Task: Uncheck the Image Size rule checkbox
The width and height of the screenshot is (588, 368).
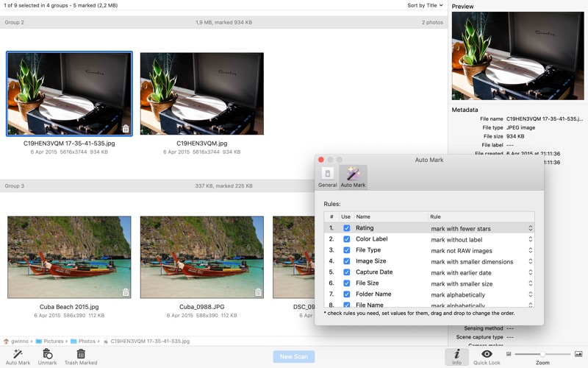Action: pos(346,261)
